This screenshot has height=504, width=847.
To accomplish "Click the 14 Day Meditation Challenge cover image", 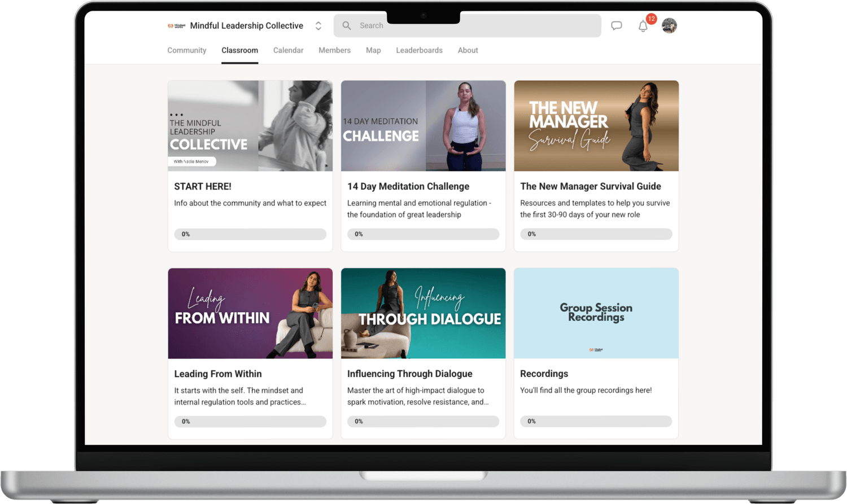I will pos(423,126).
